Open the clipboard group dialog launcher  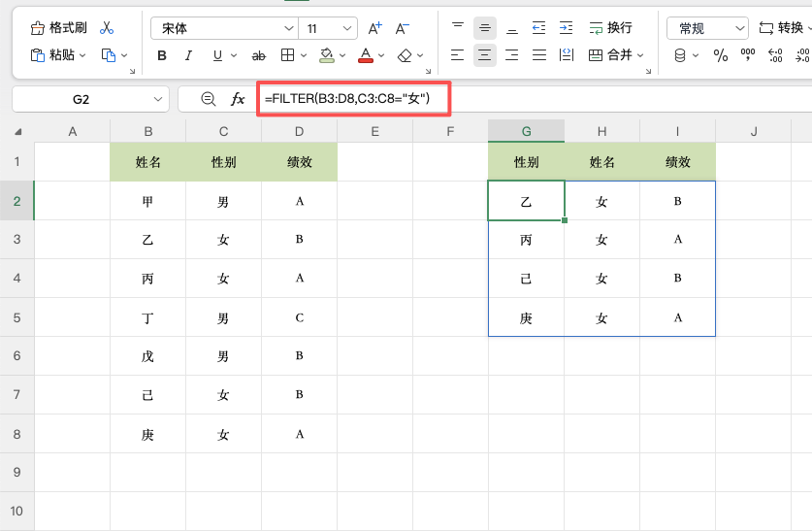click(x=132, y=71)
